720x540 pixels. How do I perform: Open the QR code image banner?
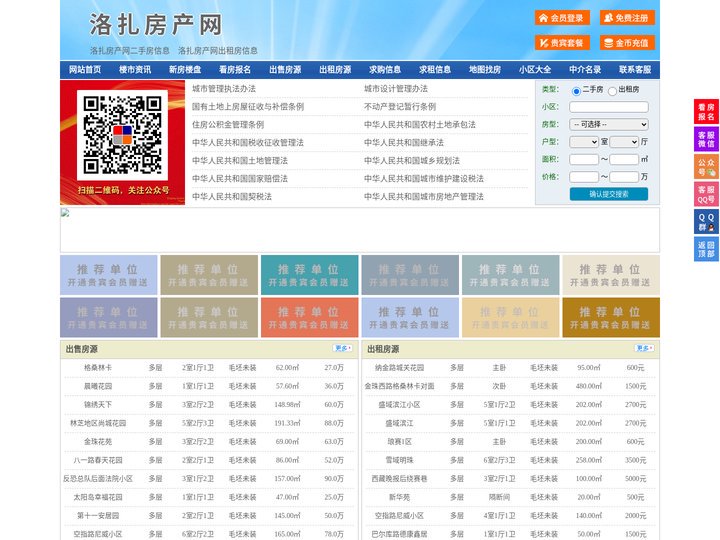coord(123,142)
